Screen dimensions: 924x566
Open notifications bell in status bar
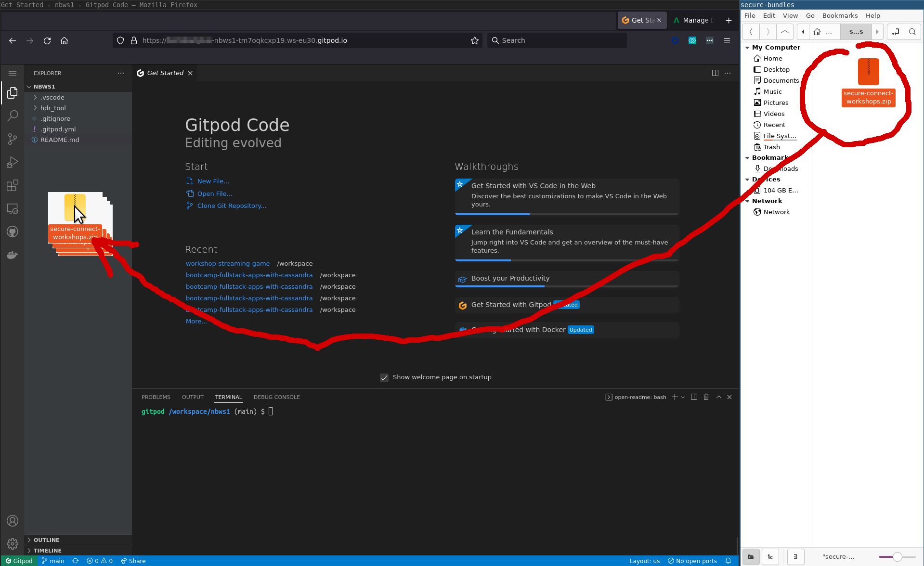point(728,561)
